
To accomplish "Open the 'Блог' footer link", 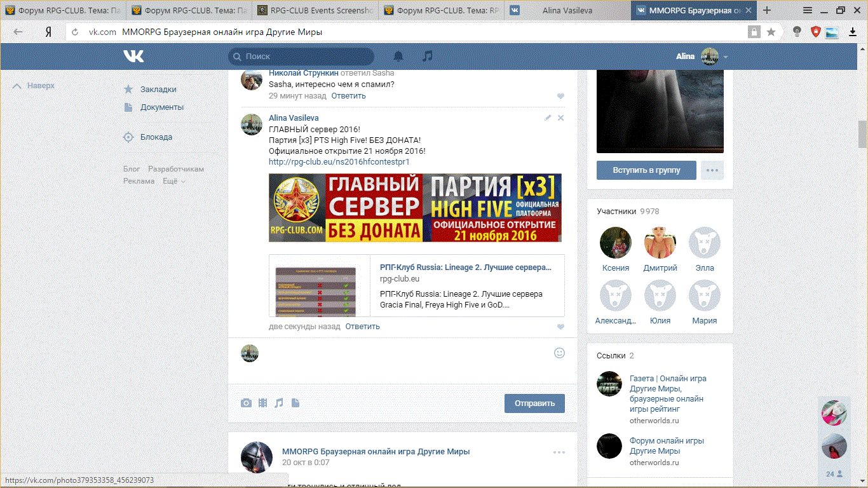I will pyautogui.click(x=132, y=169).
